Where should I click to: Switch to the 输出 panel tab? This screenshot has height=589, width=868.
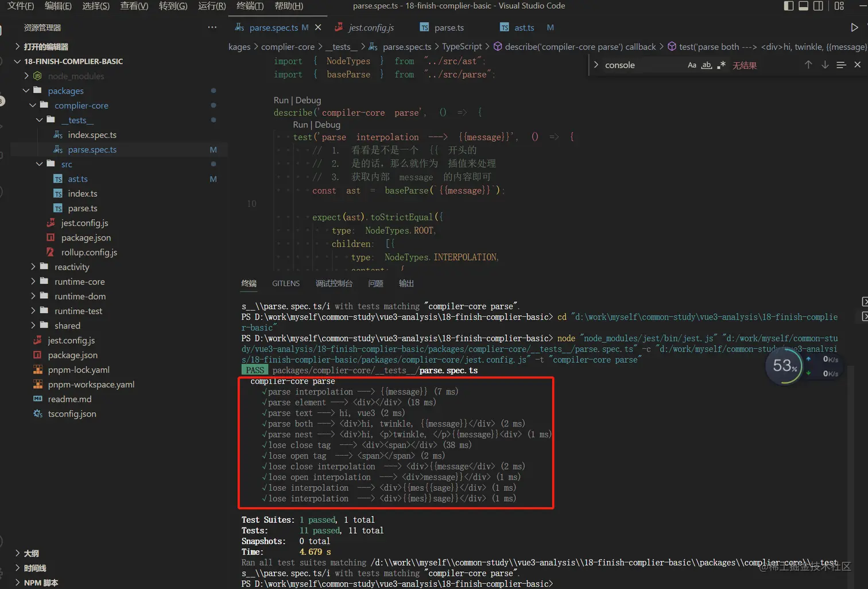point(406,284)
